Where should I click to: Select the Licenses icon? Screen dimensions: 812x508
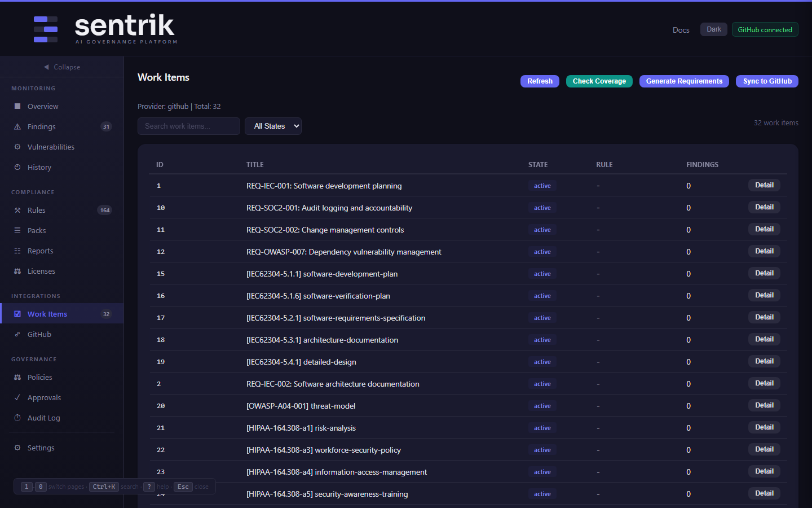[x=17, y=271]
